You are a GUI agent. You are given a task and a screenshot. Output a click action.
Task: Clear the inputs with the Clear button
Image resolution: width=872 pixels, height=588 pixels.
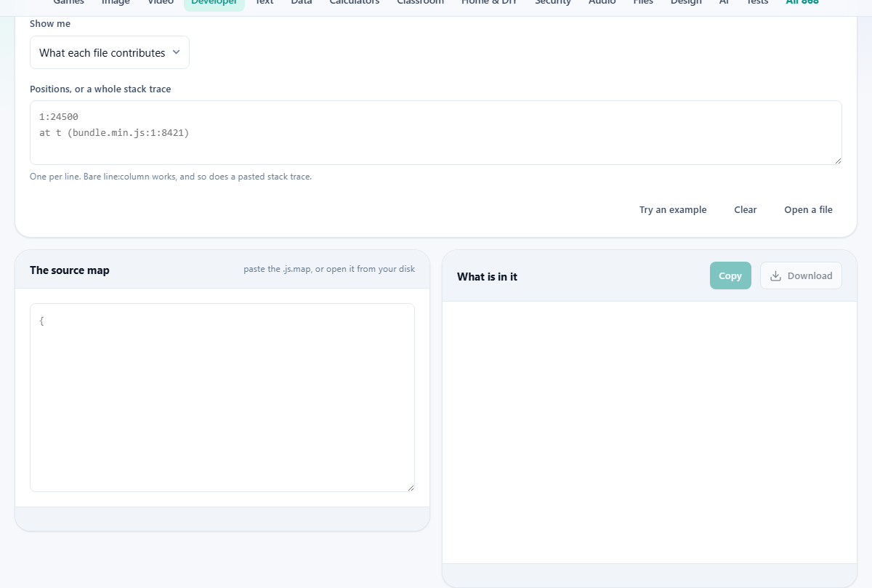click(x=746, y=209)
